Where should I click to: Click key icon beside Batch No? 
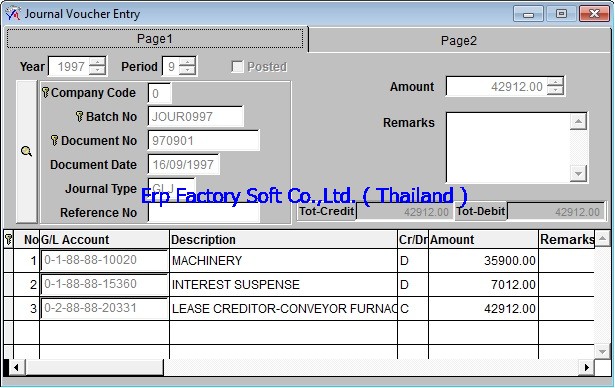click(79, 117)
